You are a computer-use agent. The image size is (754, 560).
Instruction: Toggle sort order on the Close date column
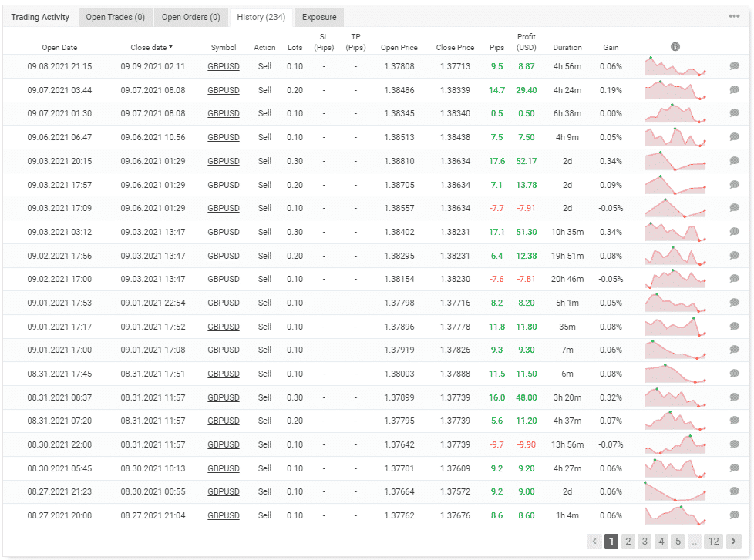pos(150,47)
